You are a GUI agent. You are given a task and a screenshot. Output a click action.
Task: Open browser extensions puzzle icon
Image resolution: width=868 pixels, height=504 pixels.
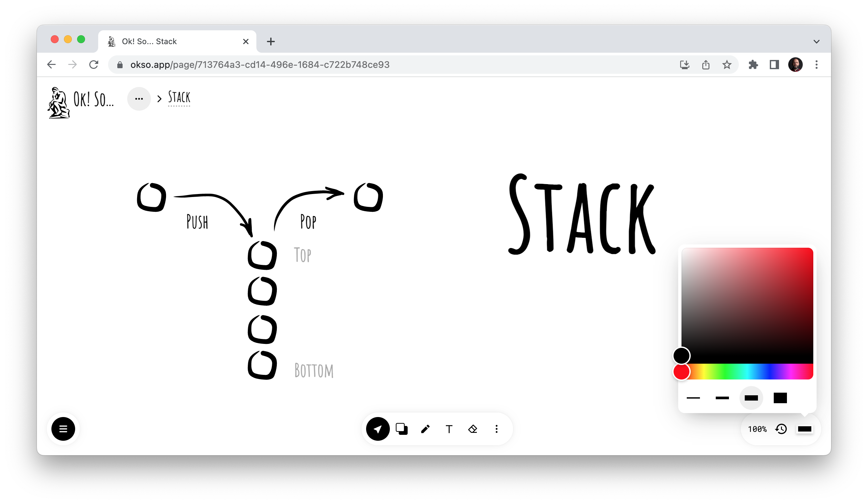[753, 64]
